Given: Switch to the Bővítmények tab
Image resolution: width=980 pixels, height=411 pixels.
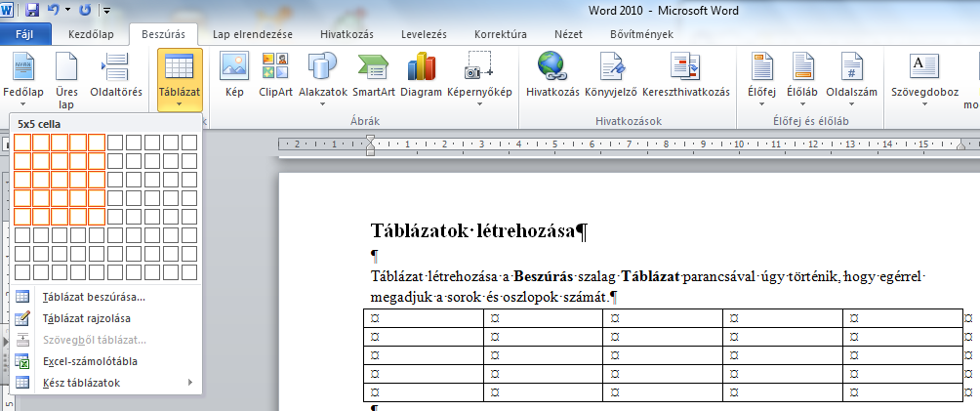Looking at the screenshot, I should [642, 34].
